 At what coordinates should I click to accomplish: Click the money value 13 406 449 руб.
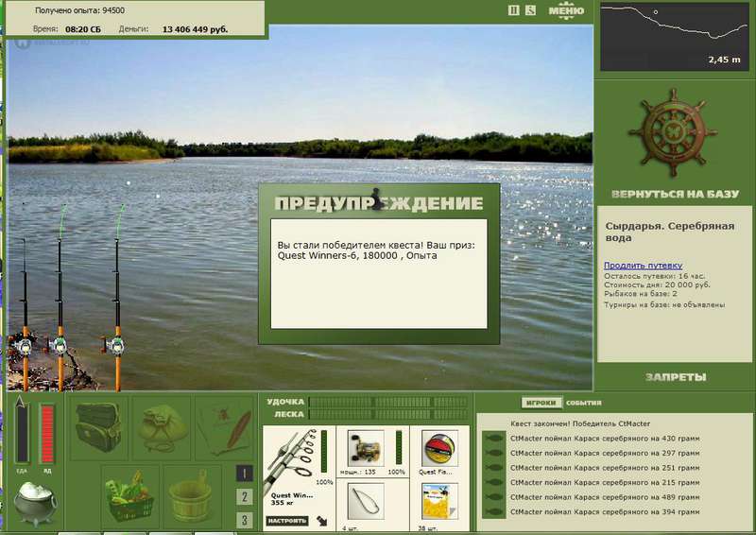coord(195,29)
